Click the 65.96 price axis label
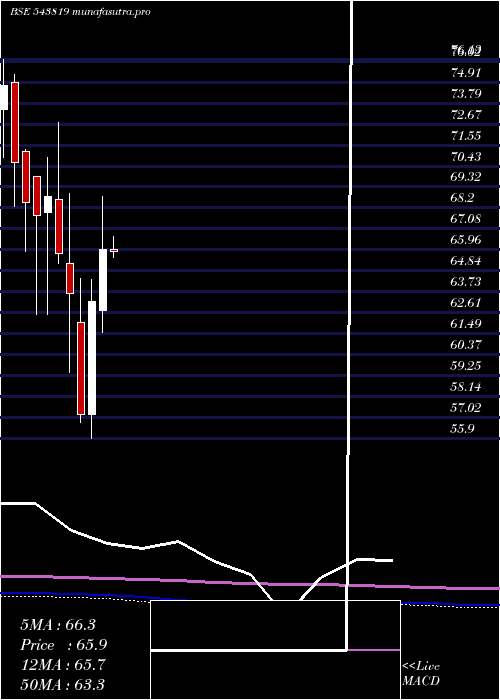The image size is (500, 700). [x=466, y=239]
